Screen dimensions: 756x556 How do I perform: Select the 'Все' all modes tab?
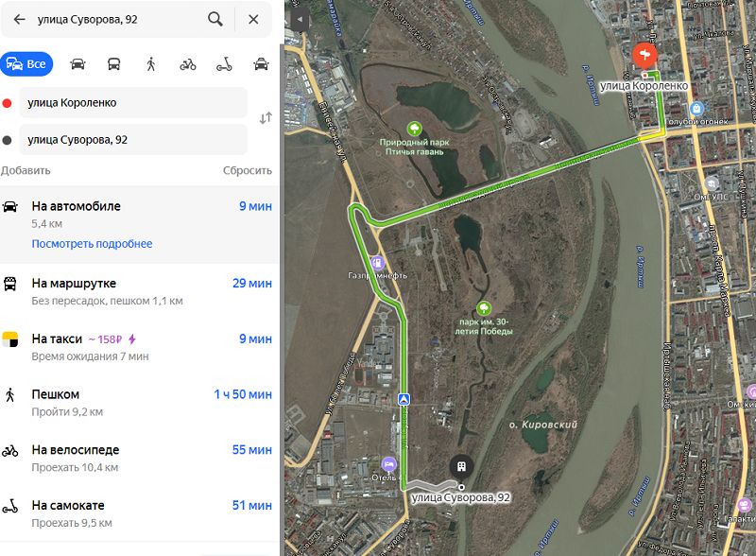26,63
